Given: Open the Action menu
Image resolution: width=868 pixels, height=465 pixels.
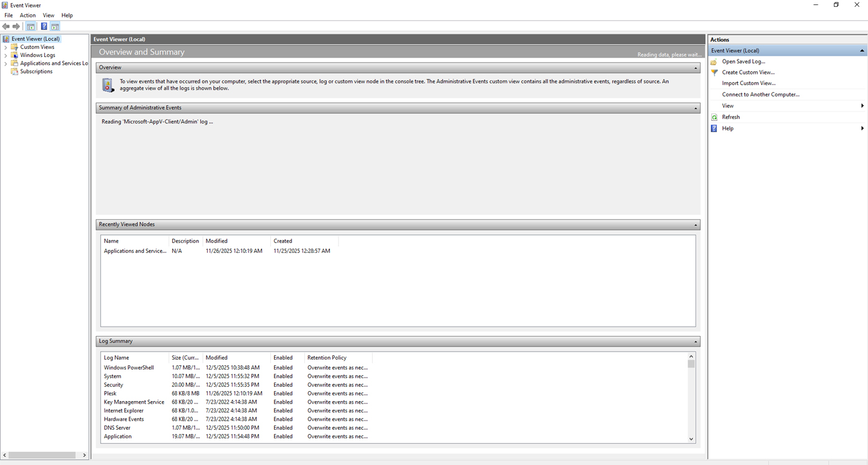Looking at the screenshot, I should point(27,15).
